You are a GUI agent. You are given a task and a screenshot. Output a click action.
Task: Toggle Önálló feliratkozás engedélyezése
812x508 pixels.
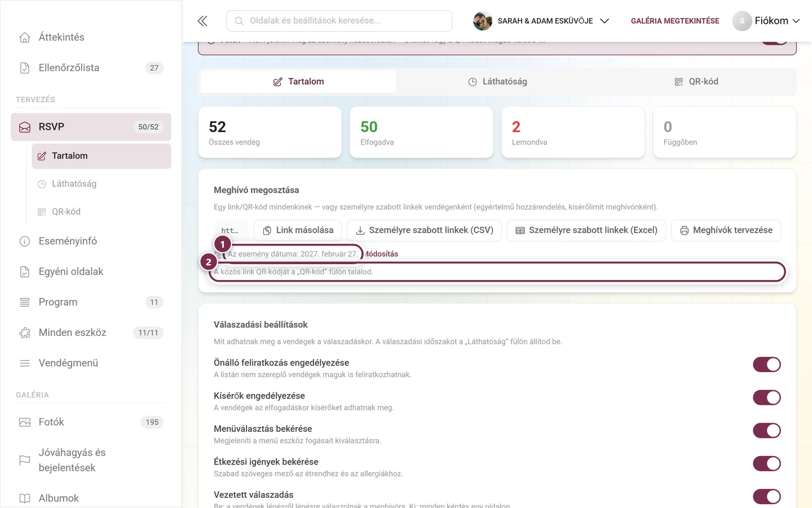coord(767,365)
